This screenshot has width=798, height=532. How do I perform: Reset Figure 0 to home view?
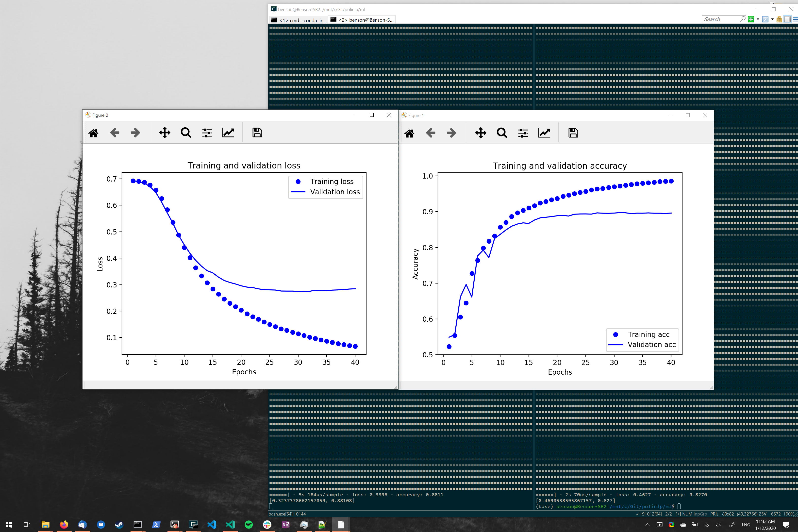point(93,133)
